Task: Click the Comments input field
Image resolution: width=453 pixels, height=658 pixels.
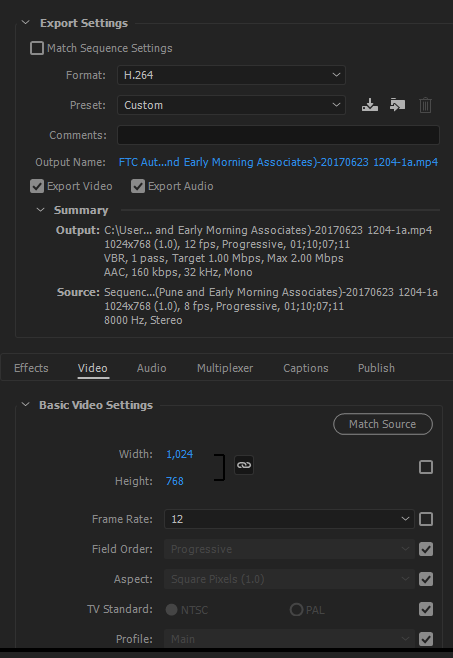Action: (x=278, y=135)
